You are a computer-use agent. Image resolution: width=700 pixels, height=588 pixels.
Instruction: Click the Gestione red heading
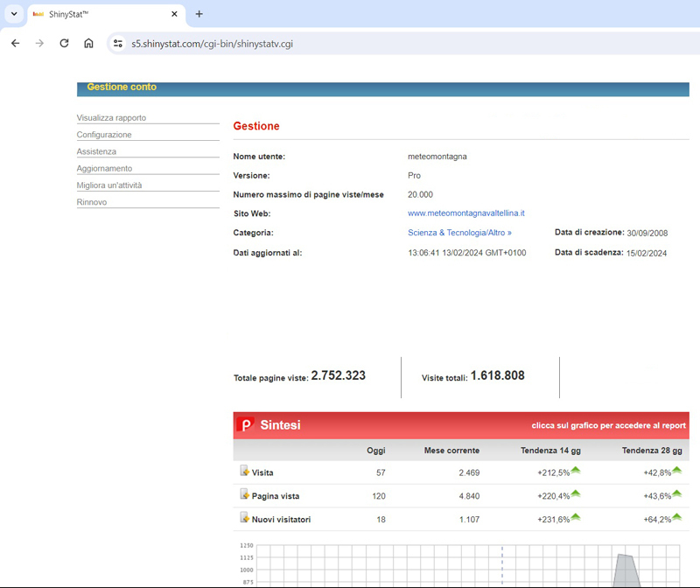coord(256,126)
